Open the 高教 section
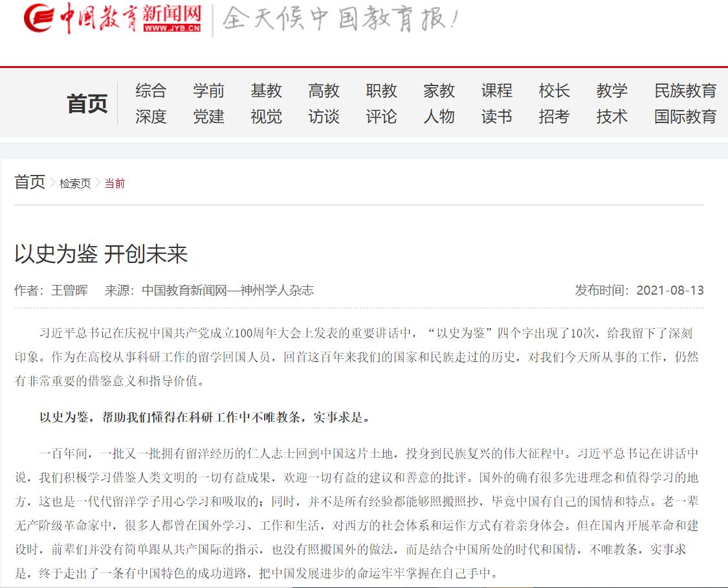 (324, 91)
